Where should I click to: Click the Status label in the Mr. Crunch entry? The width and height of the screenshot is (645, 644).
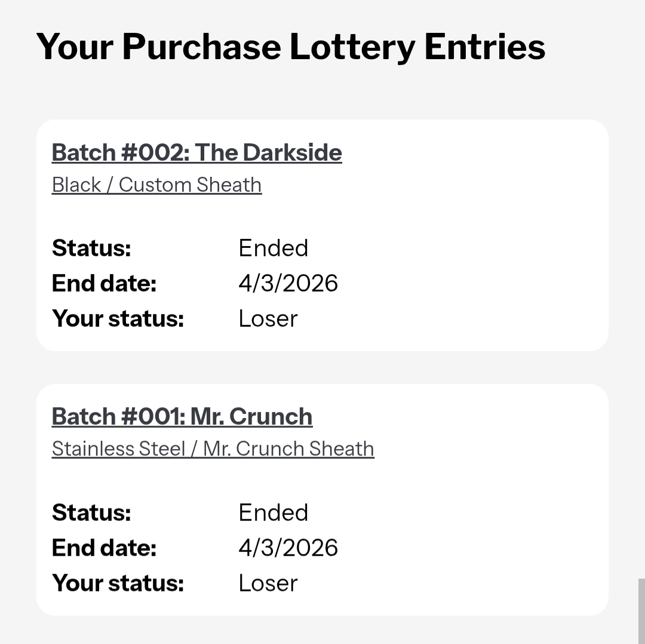point(91,513)
